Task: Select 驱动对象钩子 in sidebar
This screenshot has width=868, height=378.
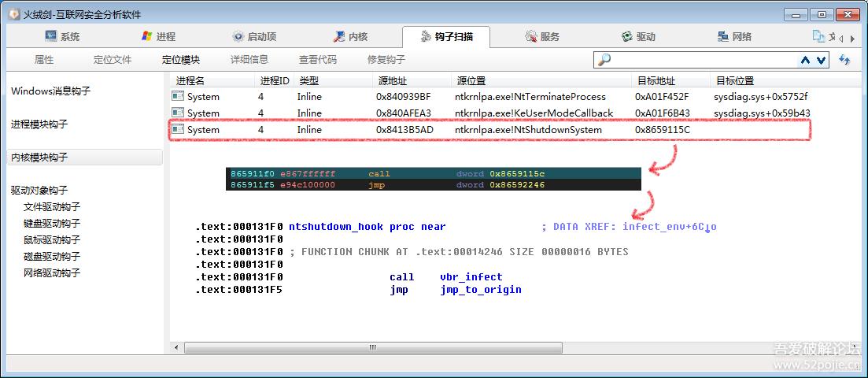Action: (39, 190)
